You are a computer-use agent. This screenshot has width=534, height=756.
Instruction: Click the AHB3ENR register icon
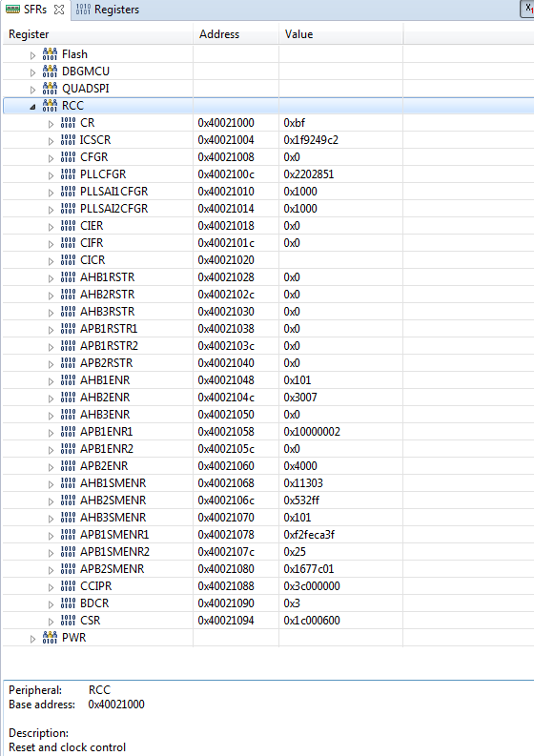[x=68, y=414]
